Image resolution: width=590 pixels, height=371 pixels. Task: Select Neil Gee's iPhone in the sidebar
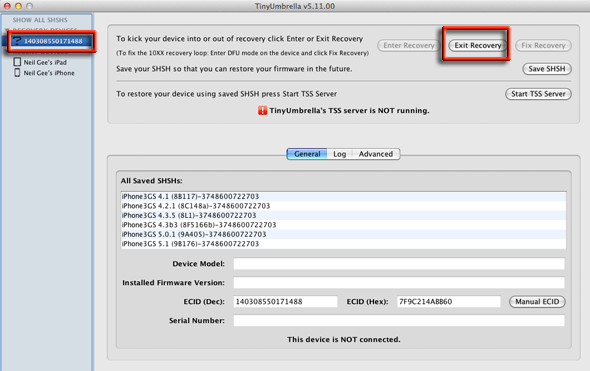click(49, 73)
